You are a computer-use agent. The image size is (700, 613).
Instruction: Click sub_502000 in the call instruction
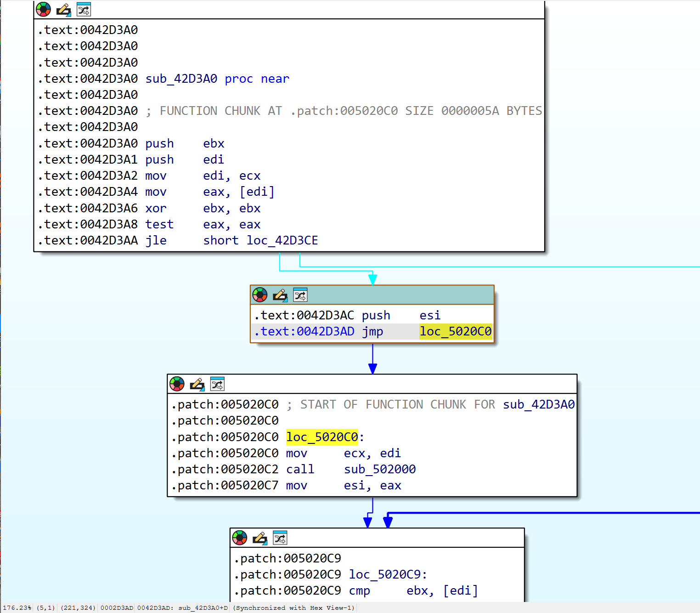coord(380,469)
